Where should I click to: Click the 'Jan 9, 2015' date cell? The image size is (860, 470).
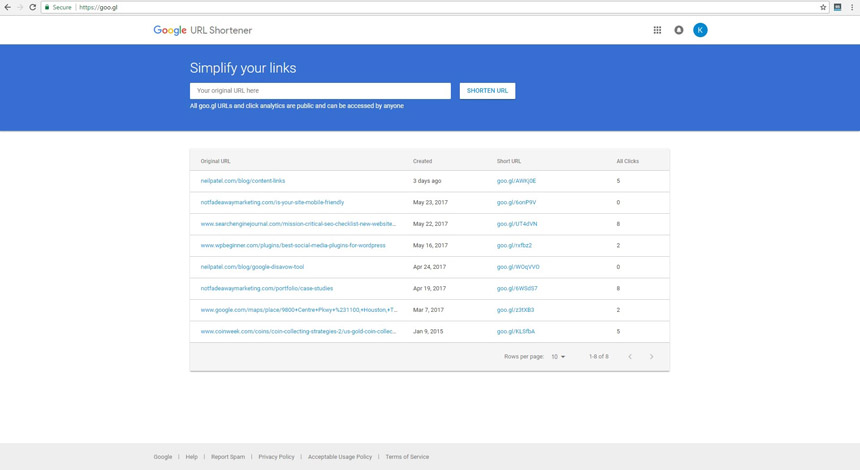point(428,331)
